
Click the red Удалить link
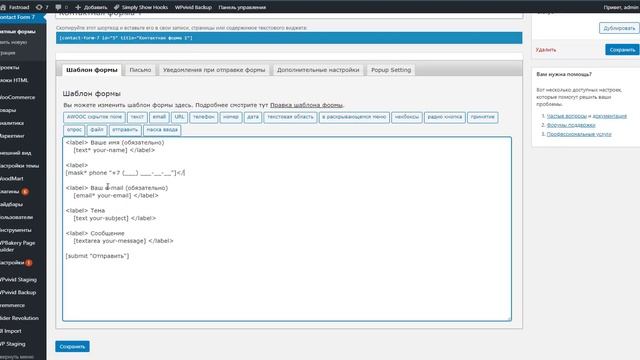pos(546,50)
